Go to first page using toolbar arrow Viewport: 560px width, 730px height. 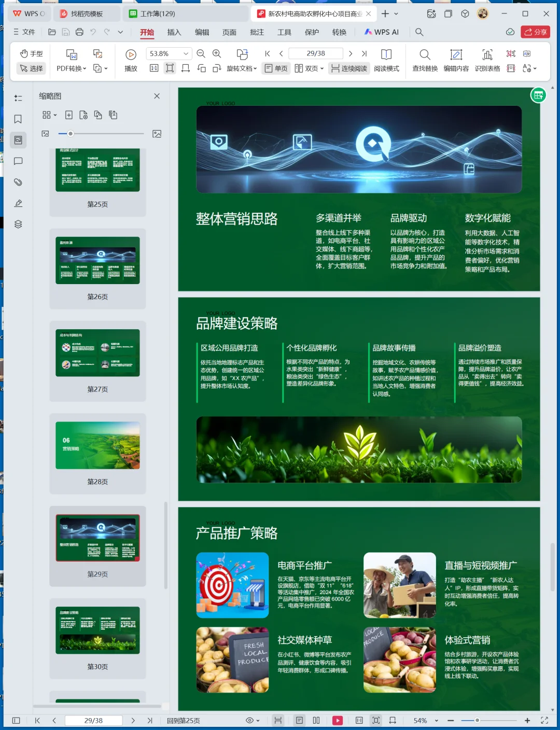[x=268, y=53]
